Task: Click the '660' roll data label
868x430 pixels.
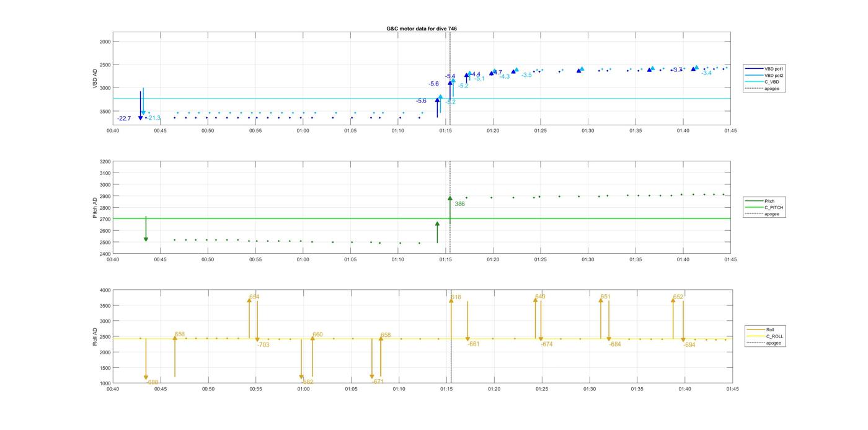Action: point(317,334)
